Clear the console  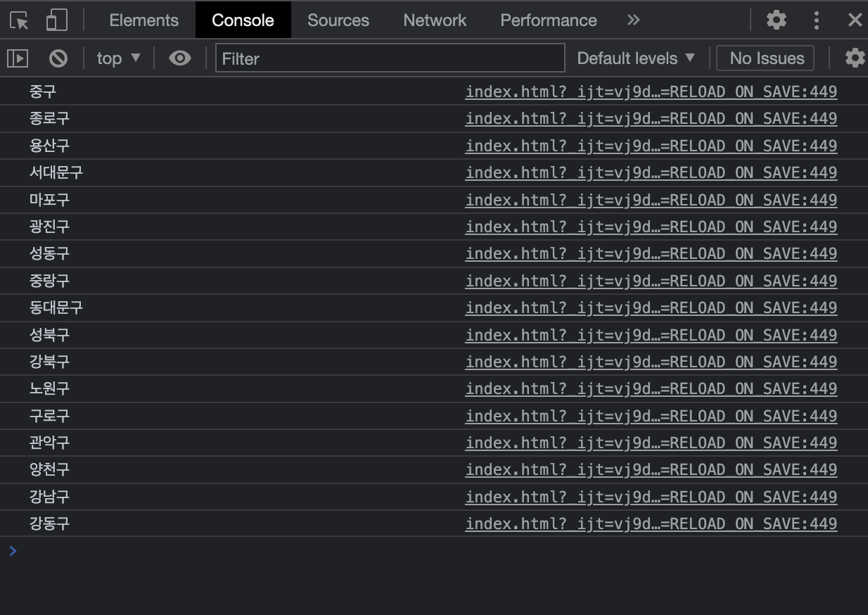pyautogui.click(x=58, y=58)
